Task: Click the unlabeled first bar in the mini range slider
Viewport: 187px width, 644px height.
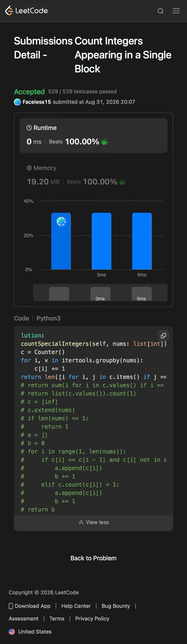Action: tap(59, 294)
